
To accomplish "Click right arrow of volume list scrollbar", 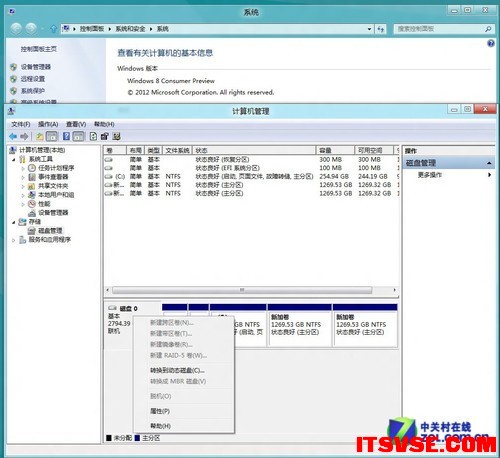I will pos(395,290).
